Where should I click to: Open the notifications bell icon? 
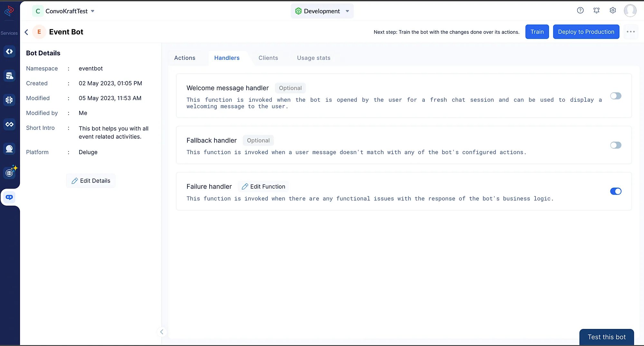(x=596, y=10)
